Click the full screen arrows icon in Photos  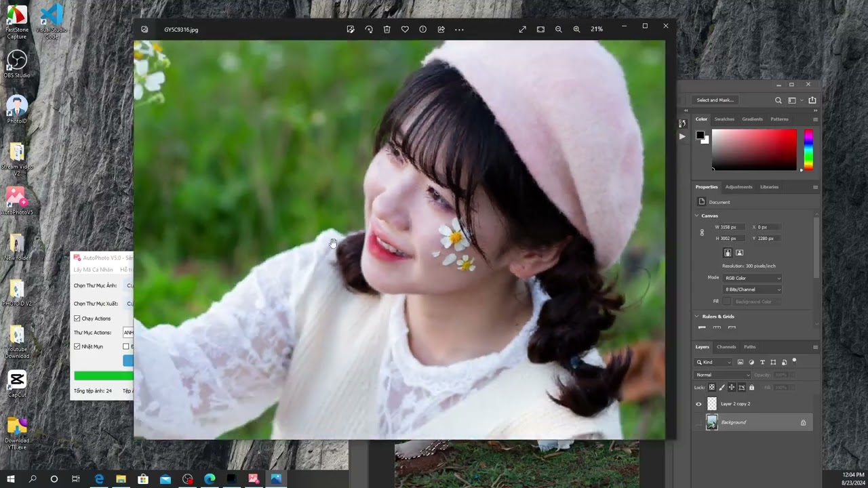[x=522, y=29]
